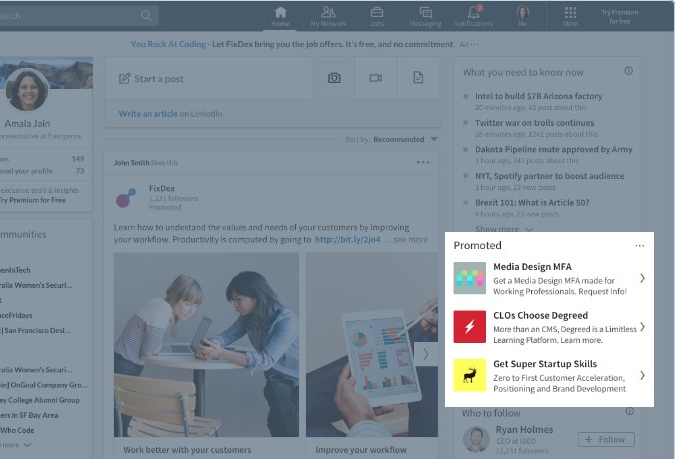
Task: Open the More apps grid icon
Action: point(570,16)
